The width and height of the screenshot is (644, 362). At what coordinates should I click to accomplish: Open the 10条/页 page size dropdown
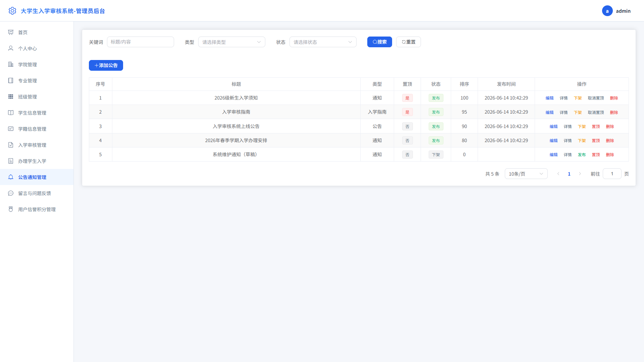[x=526, y=174]
